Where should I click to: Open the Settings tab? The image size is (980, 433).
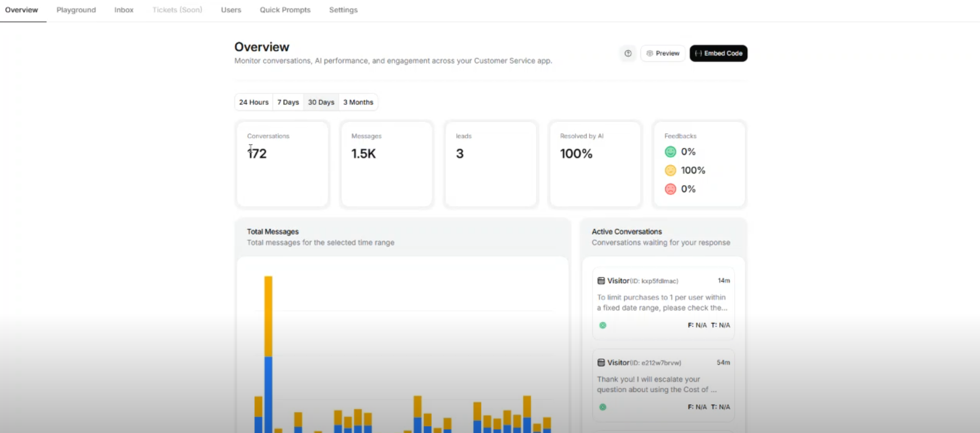click(x=343, y=10)
